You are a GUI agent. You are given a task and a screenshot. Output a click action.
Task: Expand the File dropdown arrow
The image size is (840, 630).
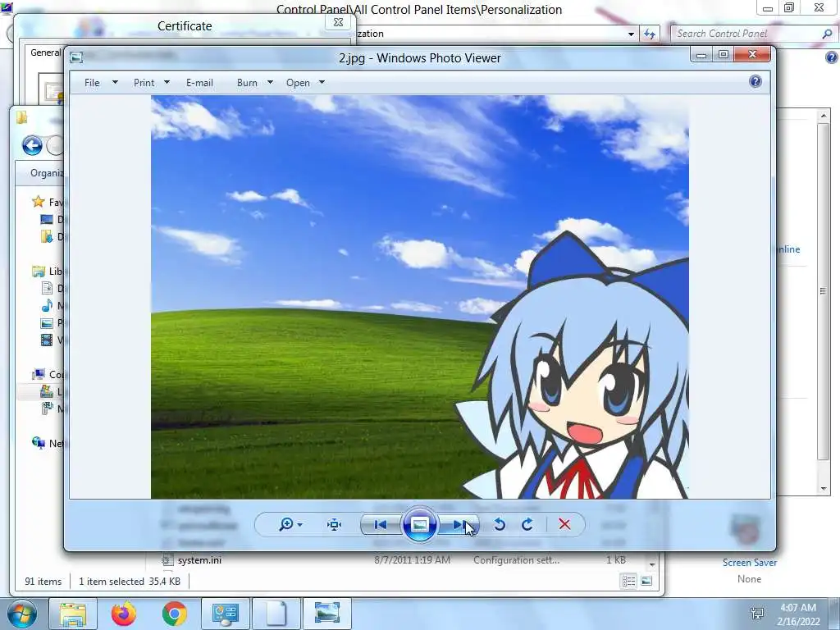[115, 83]
